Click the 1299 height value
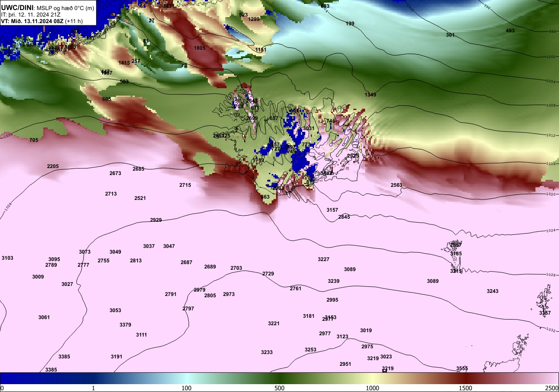The image size is (559, 392). point(254,19)
